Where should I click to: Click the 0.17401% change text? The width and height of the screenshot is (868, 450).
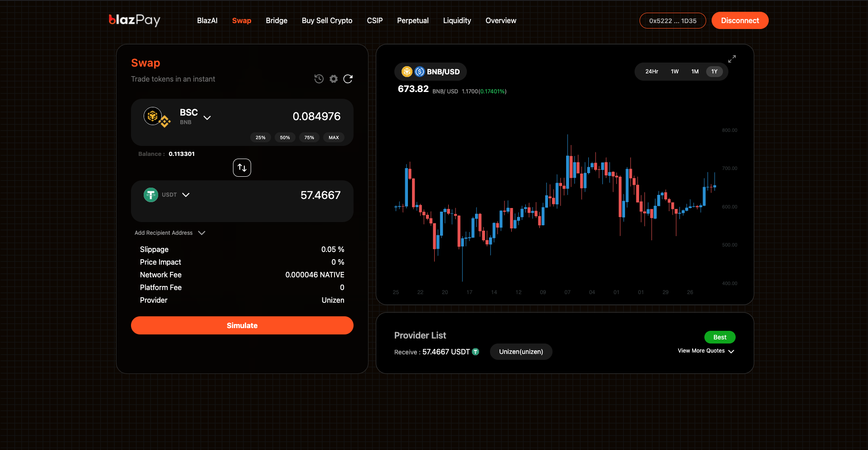(492, 92)
